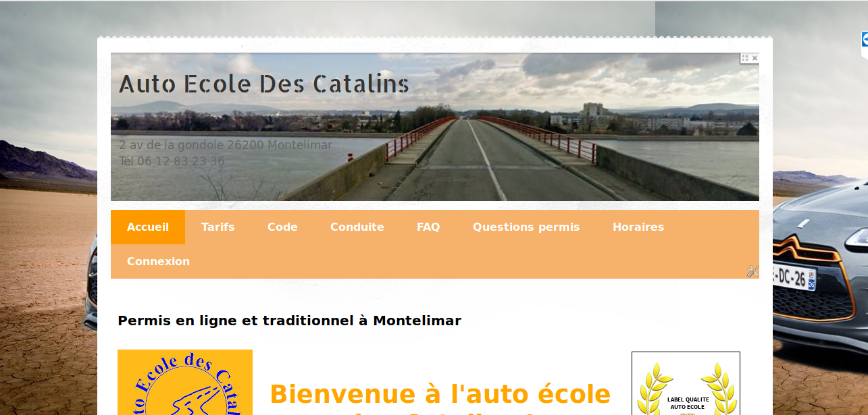Click the fullscreen expand icon on banner

pos(745,58)
